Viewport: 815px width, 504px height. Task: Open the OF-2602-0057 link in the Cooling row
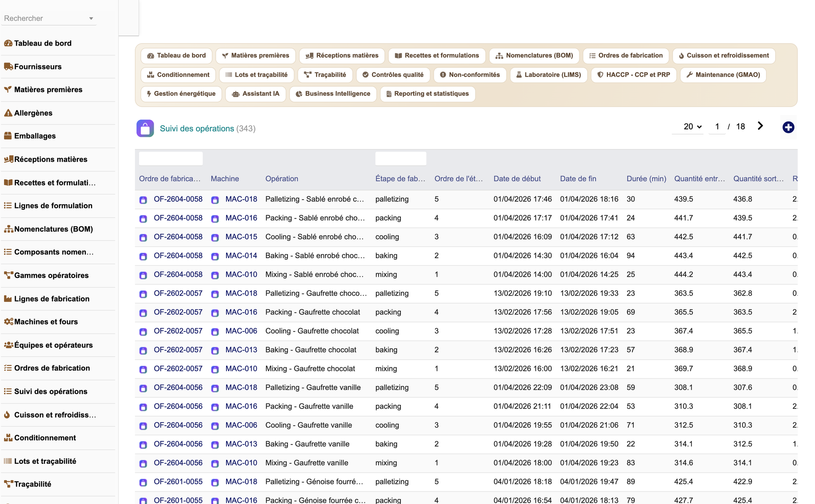click(178, 331)
